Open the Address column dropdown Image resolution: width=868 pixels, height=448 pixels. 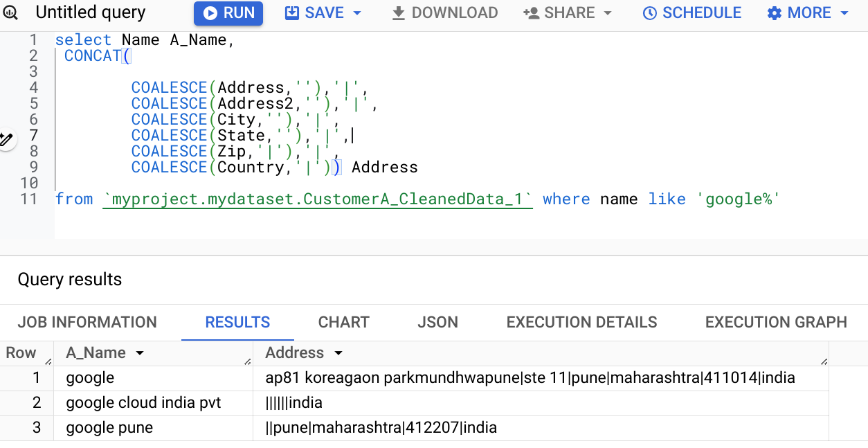coord(338,352)
